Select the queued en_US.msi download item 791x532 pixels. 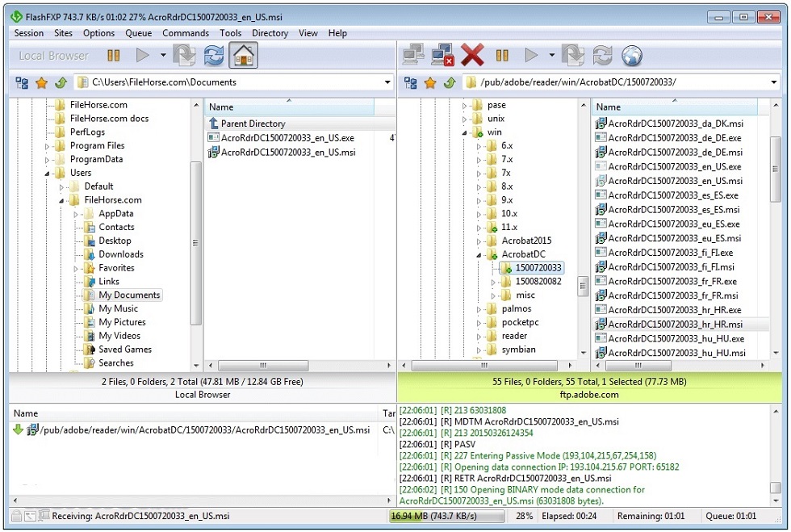[193, 430]
